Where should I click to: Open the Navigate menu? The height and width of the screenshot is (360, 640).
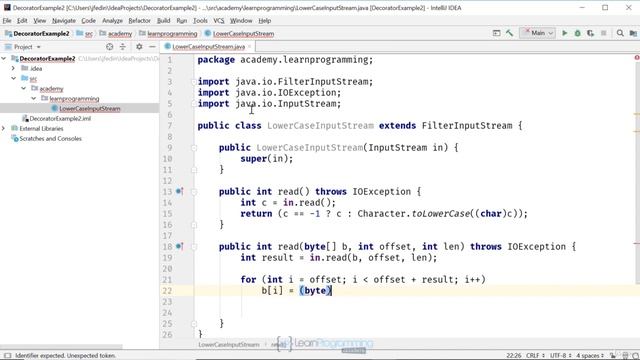64,20
